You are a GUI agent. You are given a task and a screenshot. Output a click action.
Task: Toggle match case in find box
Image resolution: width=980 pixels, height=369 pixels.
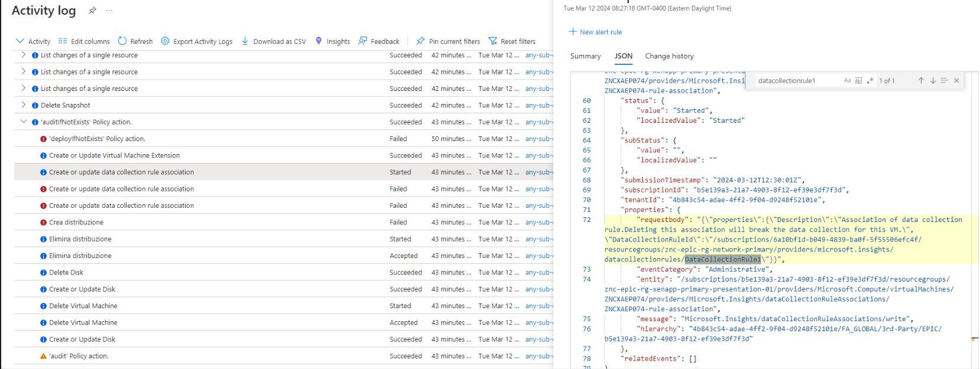(847, 80)
